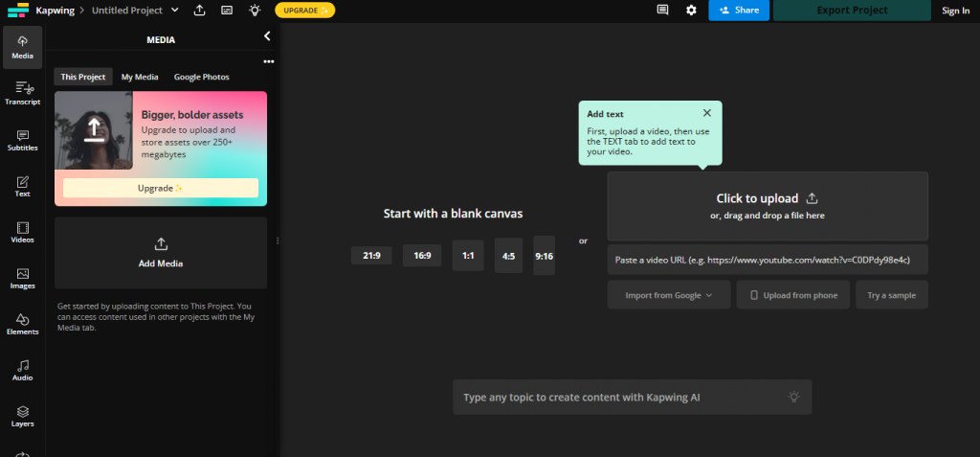
Task: Close the Add text tooltip
Action: (x=706, y=113)
